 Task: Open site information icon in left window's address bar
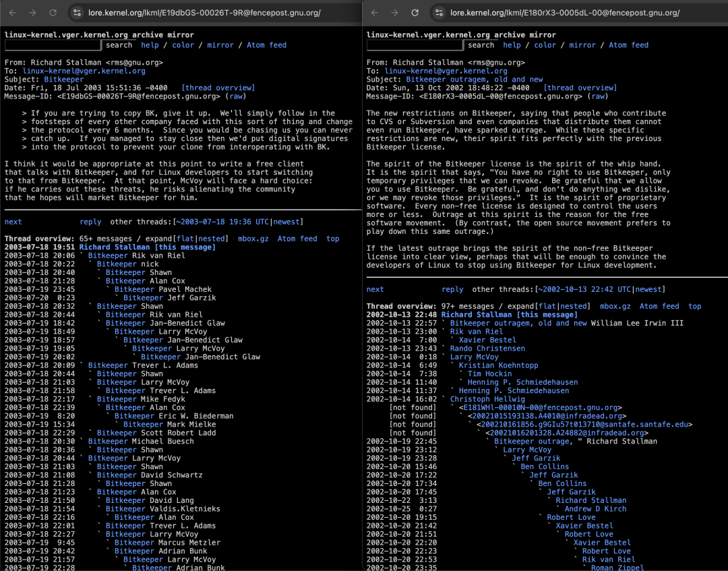77,13
